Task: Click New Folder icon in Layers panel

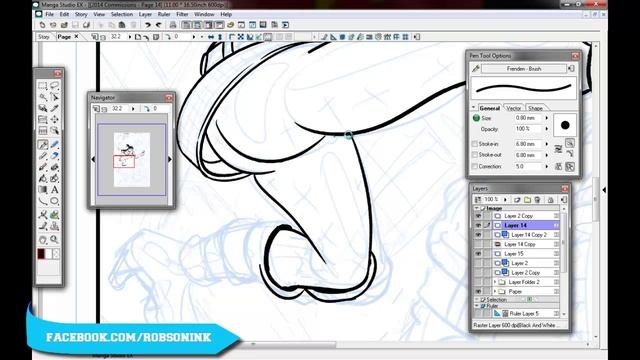Action: pyautogui.click(x=527, y=200)
